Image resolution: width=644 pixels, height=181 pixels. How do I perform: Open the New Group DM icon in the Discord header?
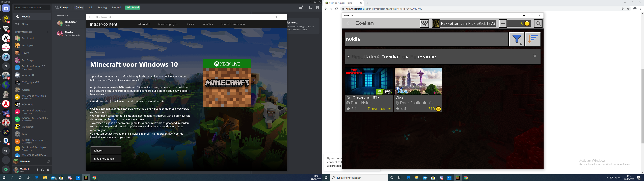[301, 8]
